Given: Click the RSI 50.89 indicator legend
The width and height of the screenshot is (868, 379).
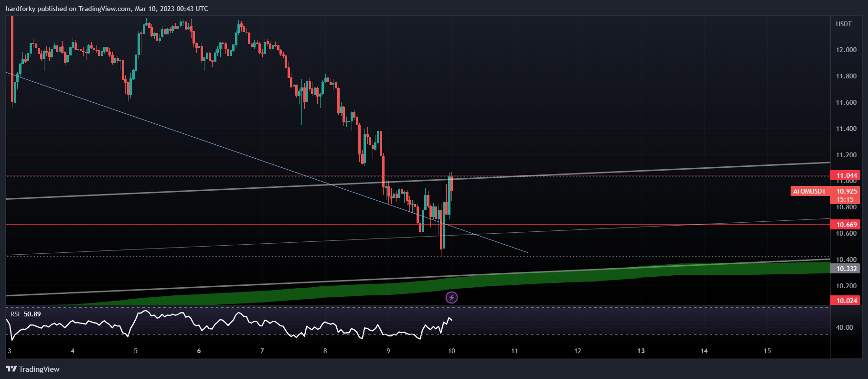Looking at the screenshot, I should 26,314.
